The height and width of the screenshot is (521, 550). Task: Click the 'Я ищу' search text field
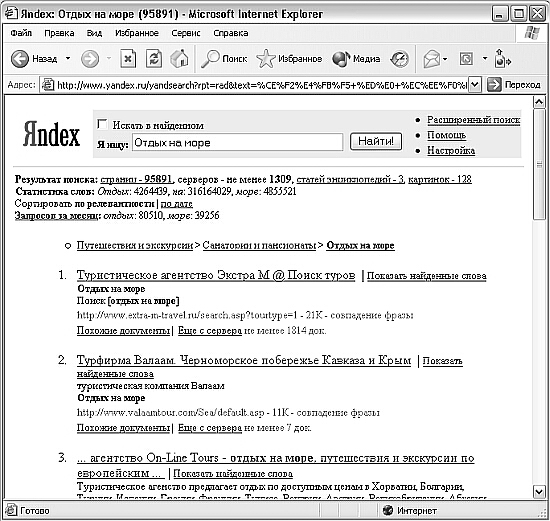click(237, 142)
